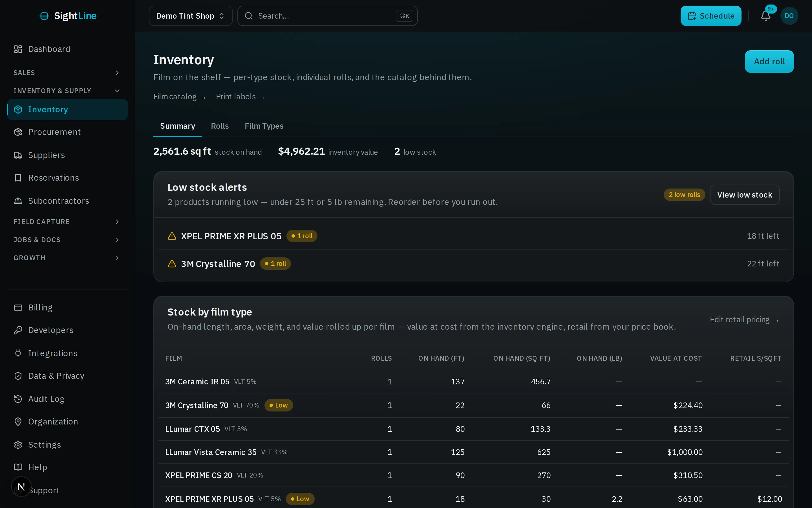Click warning icon beside XPEL PRIME XR PLUS 05
Screen dimensions: 812x508
point(172,236)
